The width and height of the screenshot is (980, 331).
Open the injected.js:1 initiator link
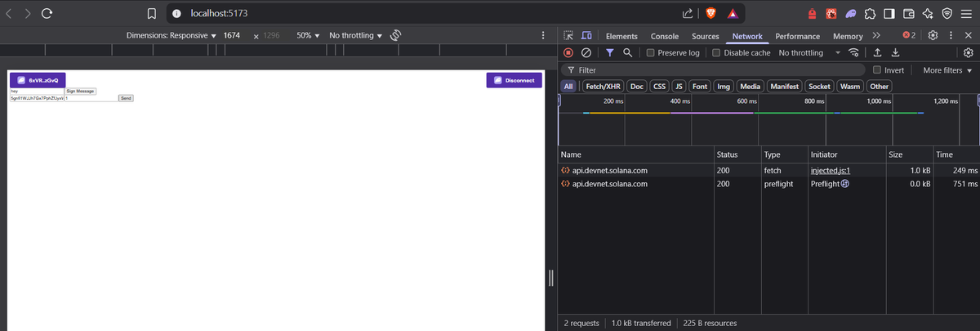[831, 170]
